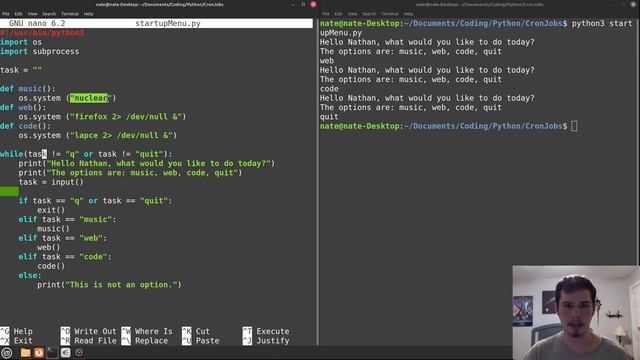Open Edit menu in the nano terminal window
Image resolution: width=640 pixels, height=360 pixels.
(18, 14)
